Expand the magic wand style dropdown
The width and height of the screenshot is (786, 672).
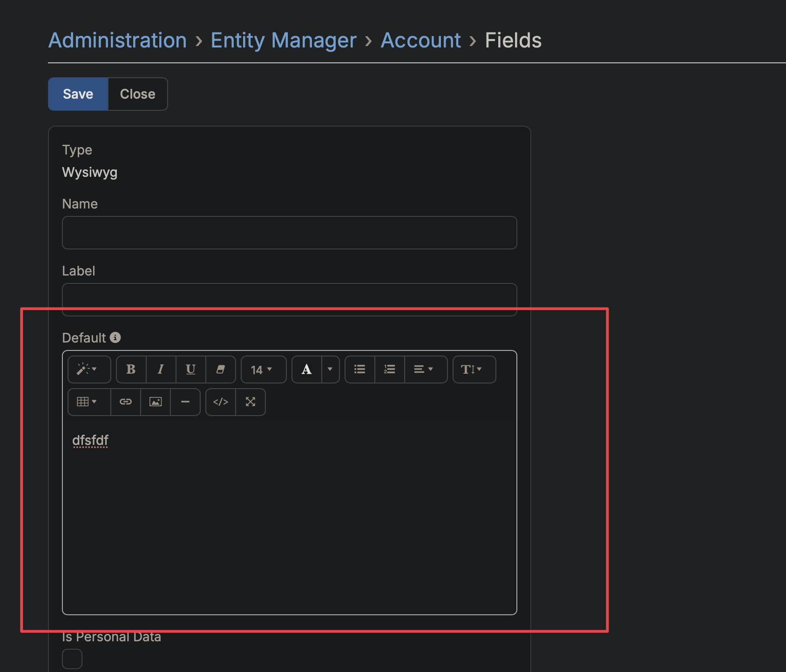coord(89,370)
